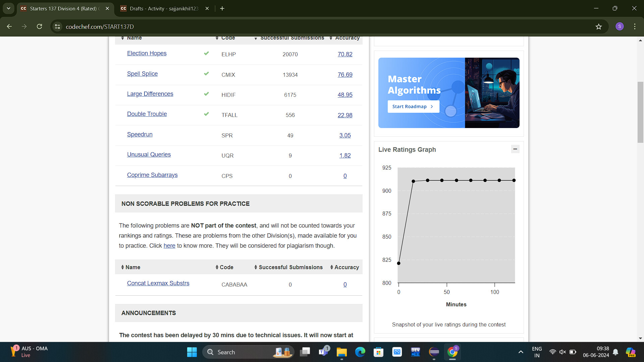Image resolution: width=644 pixels, height=362 pixels.
Task: Open the Speedrun problem link
Action: [x=140, y=134]
